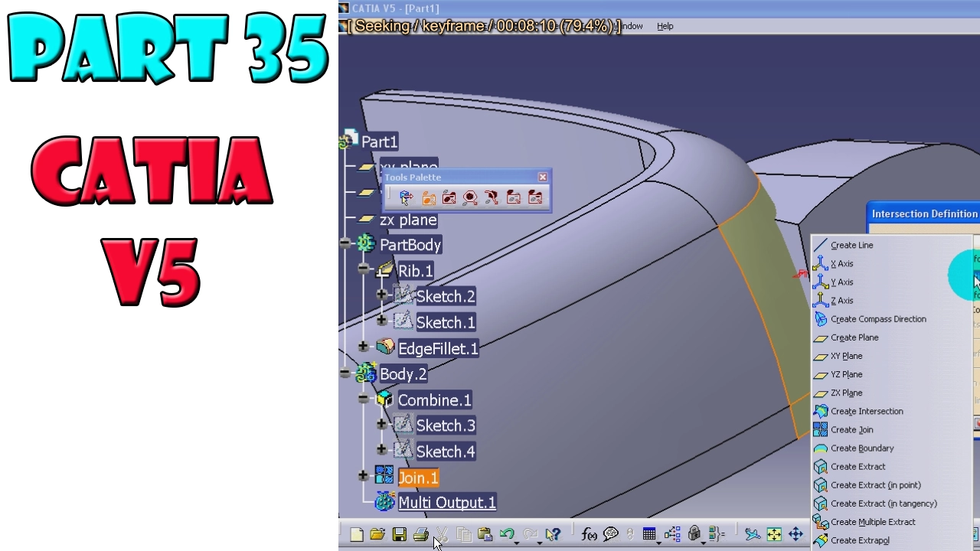Click the Fit All In icon

(774, 534)
